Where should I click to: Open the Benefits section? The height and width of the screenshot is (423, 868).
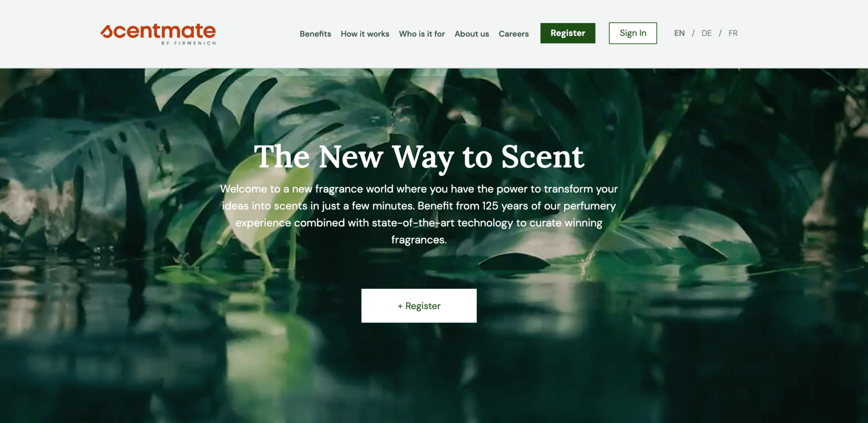point(315,34)
